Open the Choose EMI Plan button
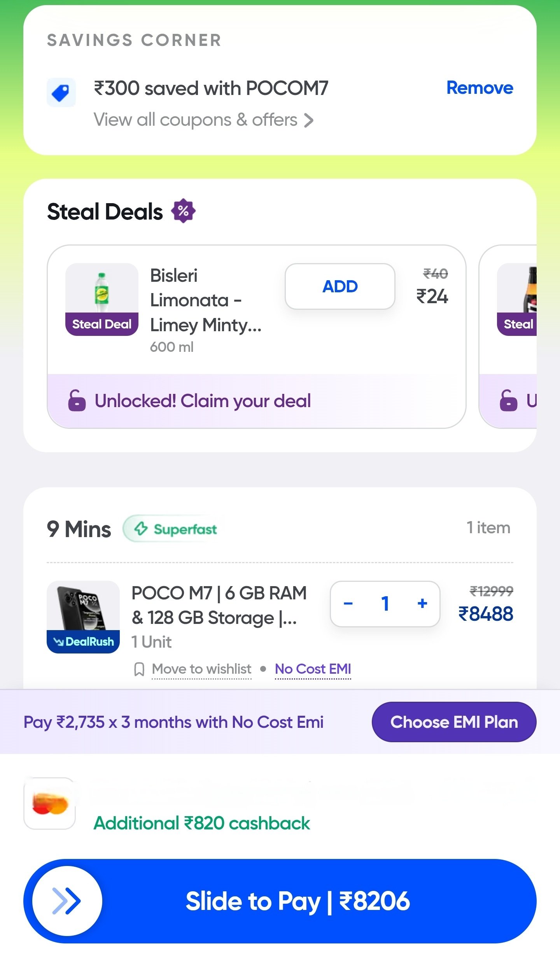The width and height of the screenshot is (560, 966). [x=454, y=722]
